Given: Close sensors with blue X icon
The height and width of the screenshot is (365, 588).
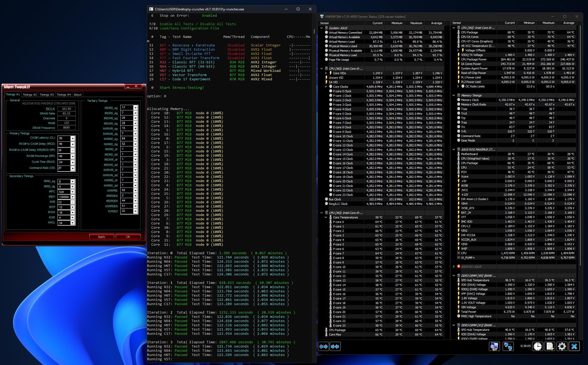Looking at the screenshot, I should point(574,346).
